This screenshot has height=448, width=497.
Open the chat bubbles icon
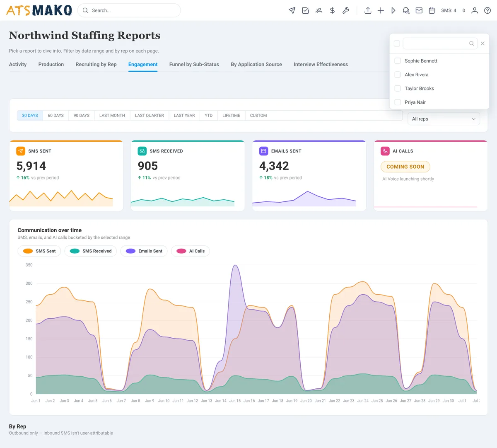tap(406, 10)
